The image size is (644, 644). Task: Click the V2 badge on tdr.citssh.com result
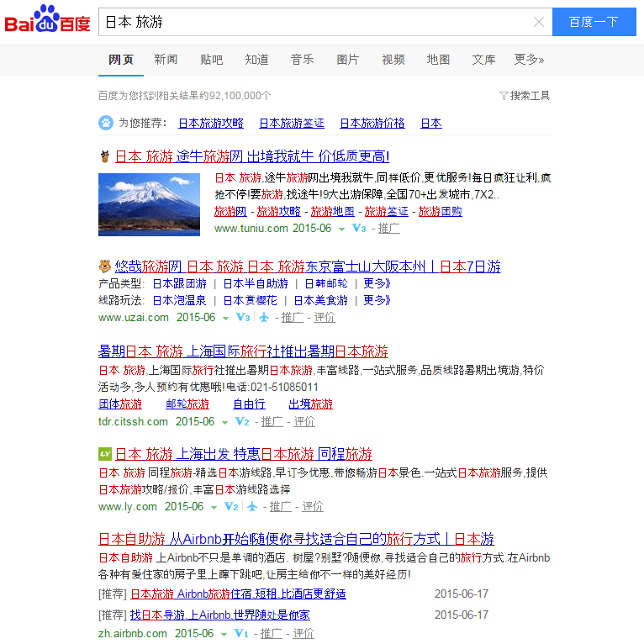pyautogui.click(x=241, y=422)
